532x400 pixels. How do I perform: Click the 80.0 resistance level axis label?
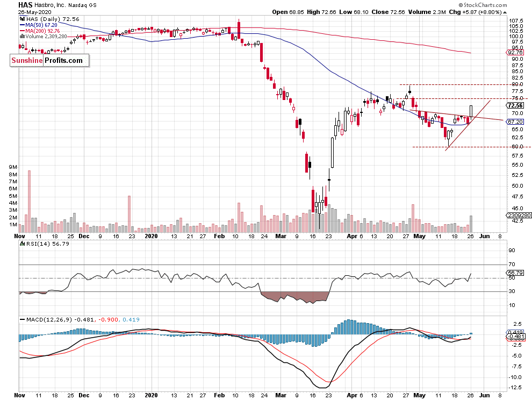pos(517,84)
